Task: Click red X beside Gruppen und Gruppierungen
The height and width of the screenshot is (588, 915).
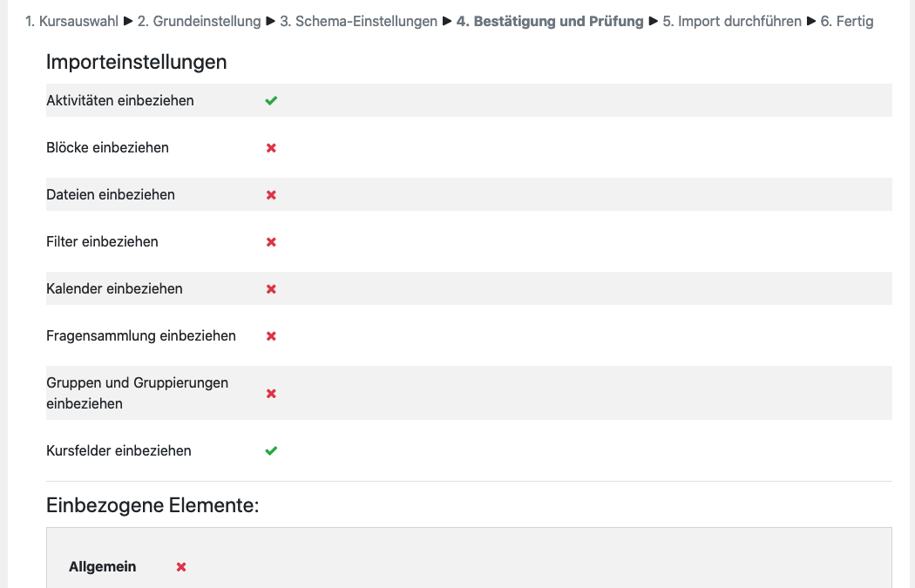Action: [x=271, y=394]
